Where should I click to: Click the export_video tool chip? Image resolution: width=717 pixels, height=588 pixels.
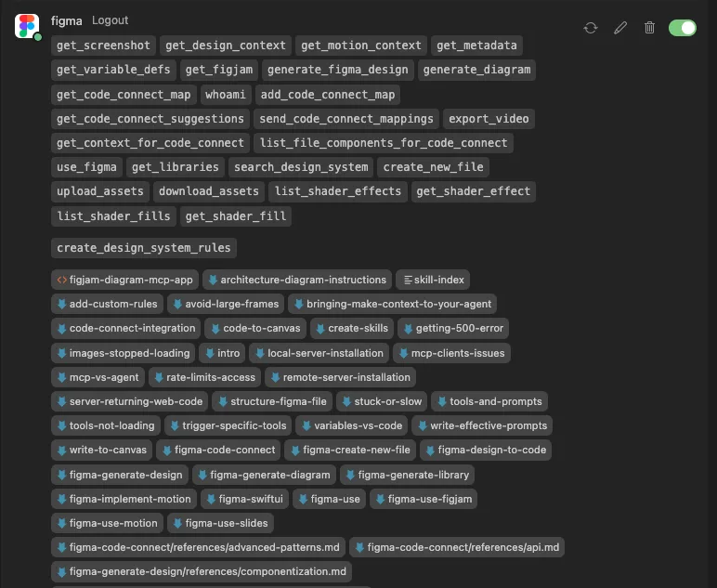(x=489, y=119)
